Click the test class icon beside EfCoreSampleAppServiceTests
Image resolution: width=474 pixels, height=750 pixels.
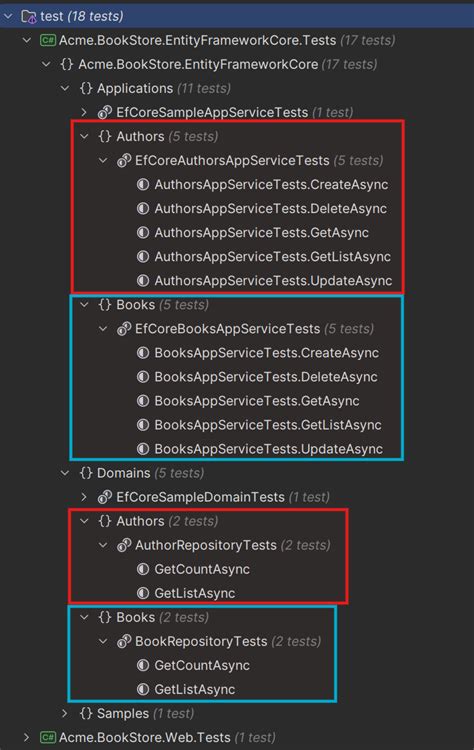(x=105, y=112)
